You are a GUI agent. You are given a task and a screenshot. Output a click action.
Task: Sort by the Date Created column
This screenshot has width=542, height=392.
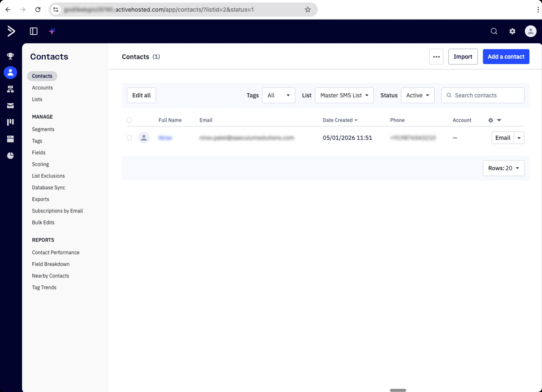[340, 120]
